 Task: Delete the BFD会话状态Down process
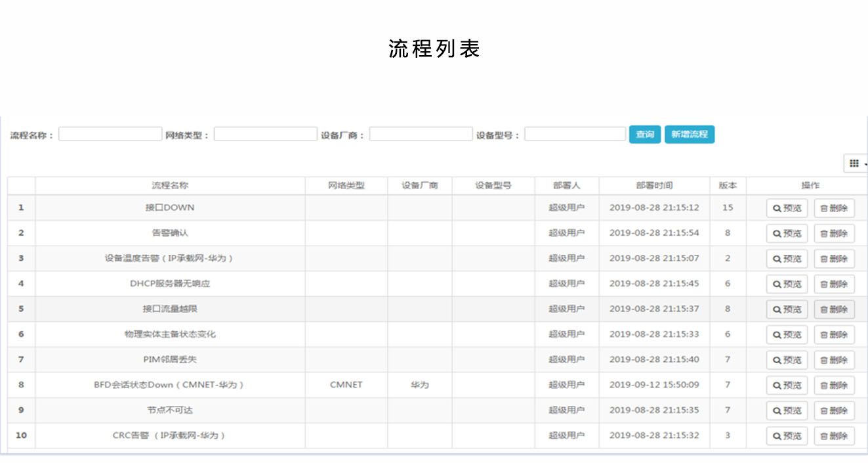834,386
